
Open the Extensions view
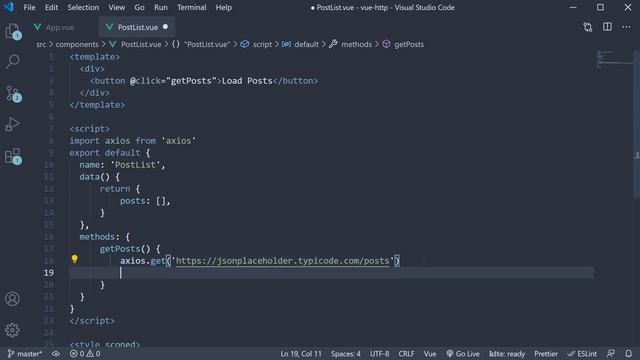[13, 156]
